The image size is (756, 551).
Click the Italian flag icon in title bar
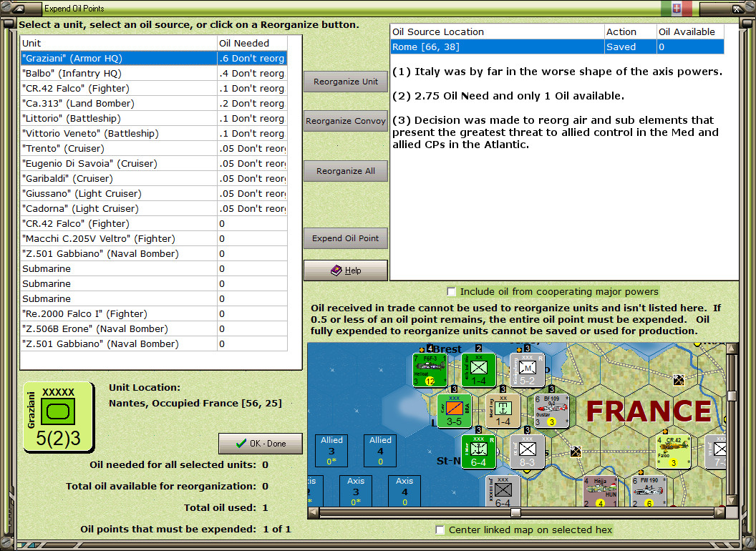point(677,8)
